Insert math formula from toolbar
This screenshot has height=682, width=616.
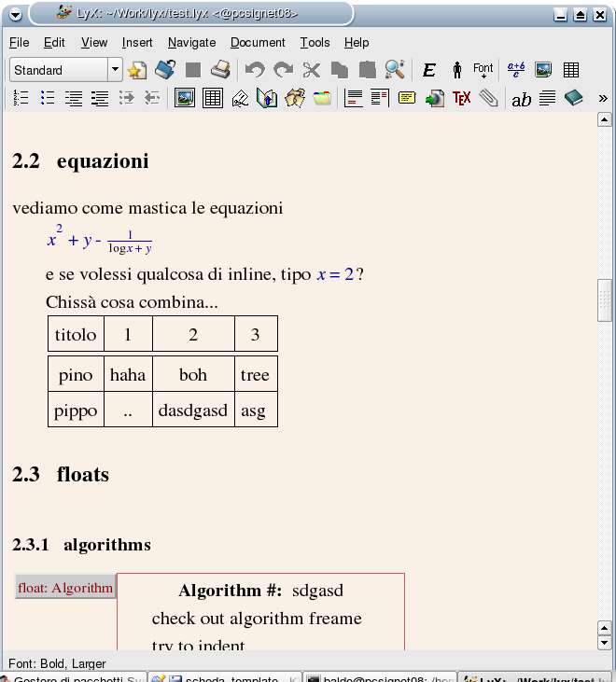(516, 70)
